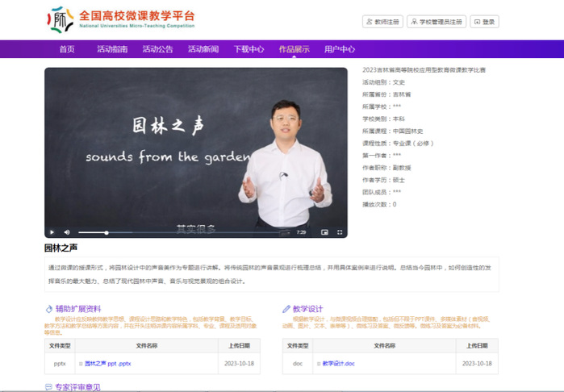Click the platform logo icon
The width and height of the screenshot is (564, 392).
[x=60, y=19]
